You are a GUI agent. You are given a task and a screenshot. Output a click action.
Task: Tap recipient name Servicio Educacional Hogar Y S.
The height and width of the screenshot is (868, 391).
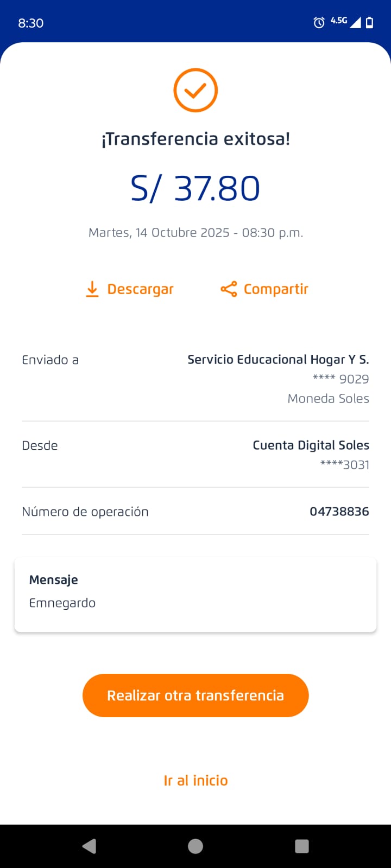coord(278,360)
